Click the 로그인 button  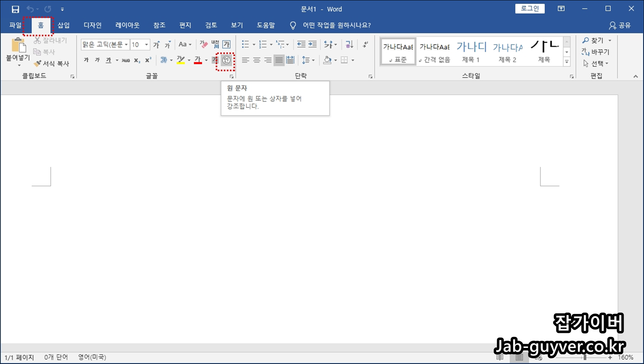point(530,9)
